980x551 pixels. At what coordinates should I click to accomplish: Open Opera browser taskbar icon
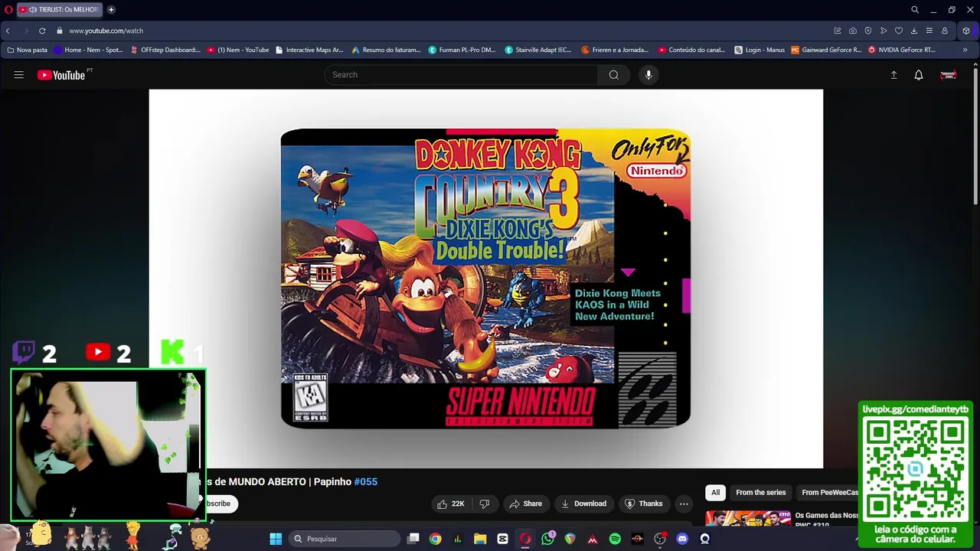[x=525, y=539]
